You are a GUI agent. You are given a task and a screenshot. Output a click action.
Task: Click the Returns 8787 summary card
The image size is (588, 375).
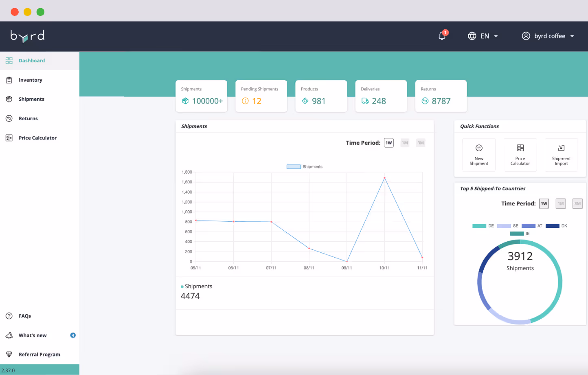coord(441,96)
